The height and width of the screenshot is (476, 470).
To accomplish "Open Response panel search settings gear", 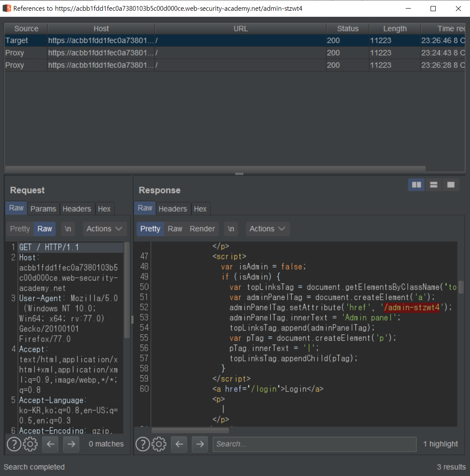I will point(159,444).
